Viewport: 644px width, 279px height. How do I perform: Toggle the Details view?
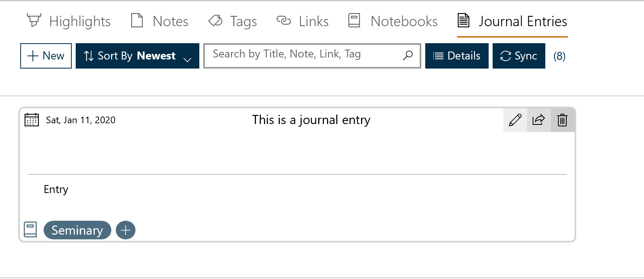click(457, 55)
